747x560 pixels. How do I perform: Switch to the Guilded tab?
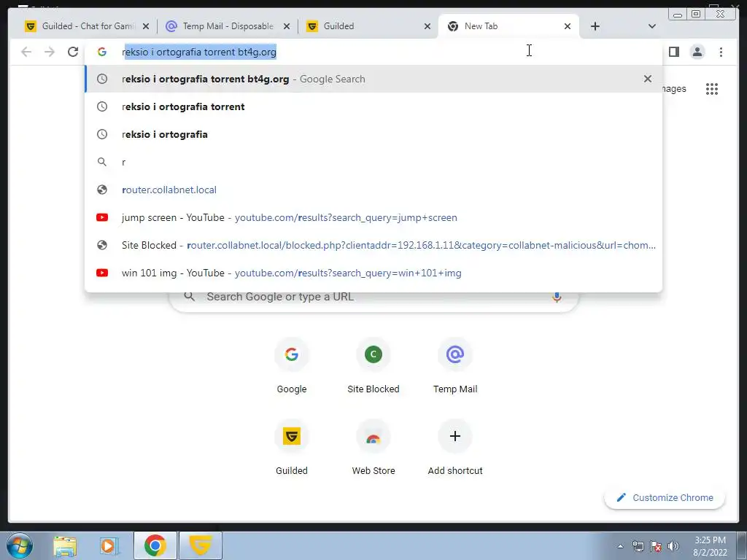[x=367, y=26]
